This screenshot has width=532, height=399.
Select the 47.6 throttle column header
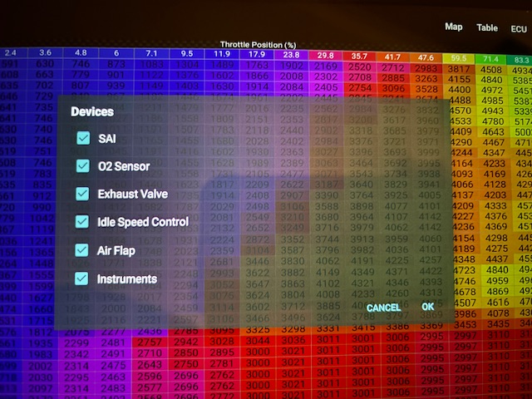(x=426, y=57)
